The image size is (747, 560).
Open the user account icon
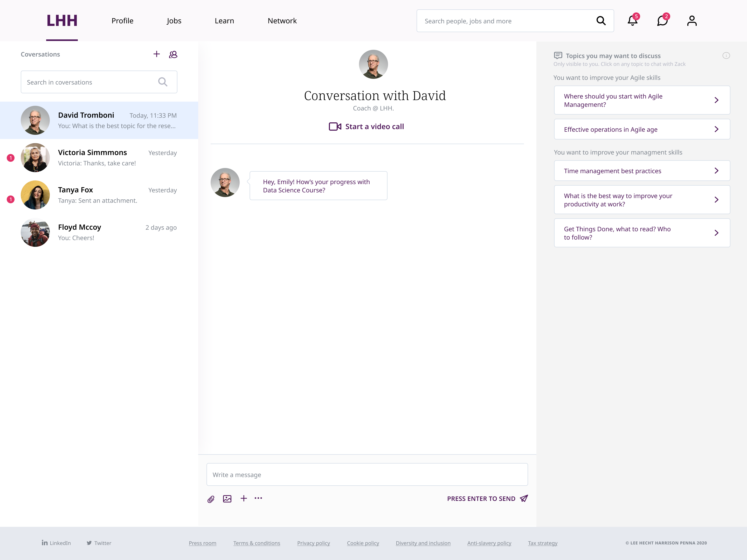point(692,21)
